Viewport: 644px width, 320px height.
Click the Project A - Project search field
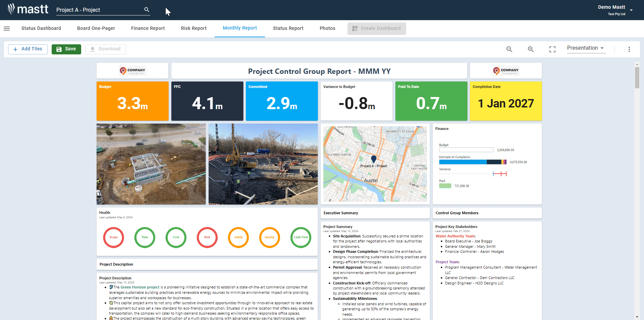99,10
